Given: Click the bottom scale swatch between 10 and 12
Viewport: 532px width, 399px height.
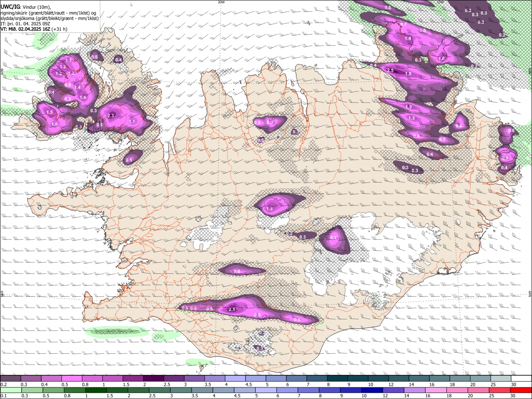Looking at the screenshot, I should (x=372, y=390).
